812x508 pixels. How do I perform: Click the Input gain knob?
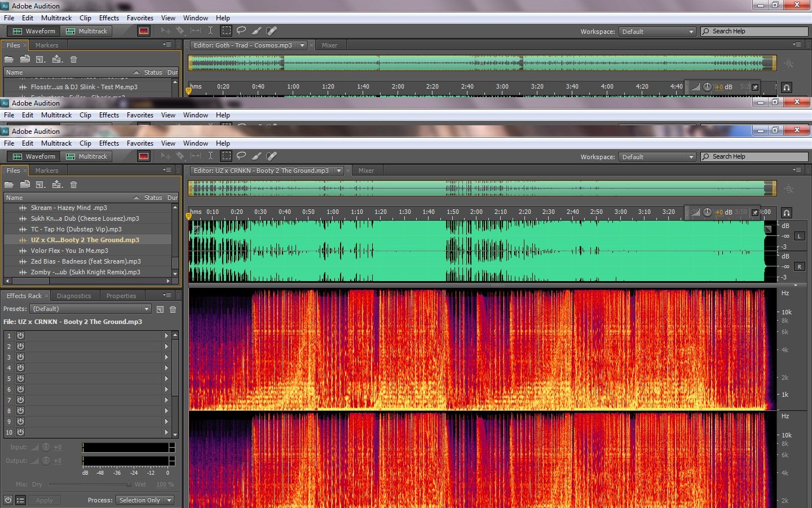pyautogui.click(x=46, y=447)
